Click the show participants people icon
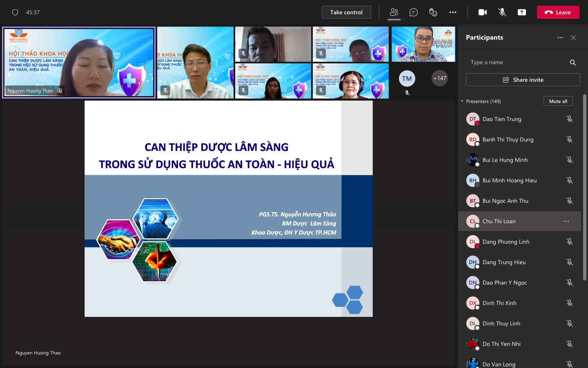The width and height of the screenshot is (588, 368). point(394,12)
